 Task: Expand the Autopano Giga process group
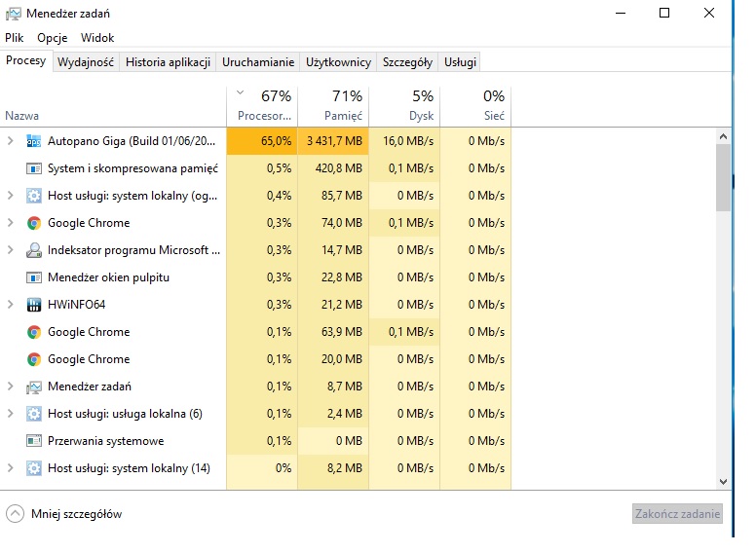[10, 141]
